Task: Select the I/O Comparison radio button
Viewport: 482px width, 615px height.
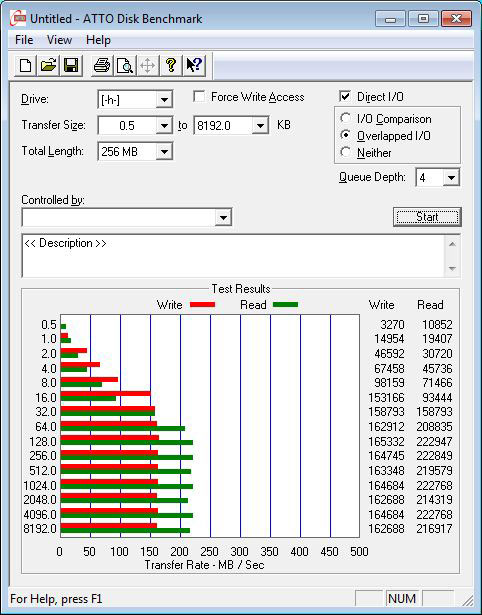Action: pos(345,118)
